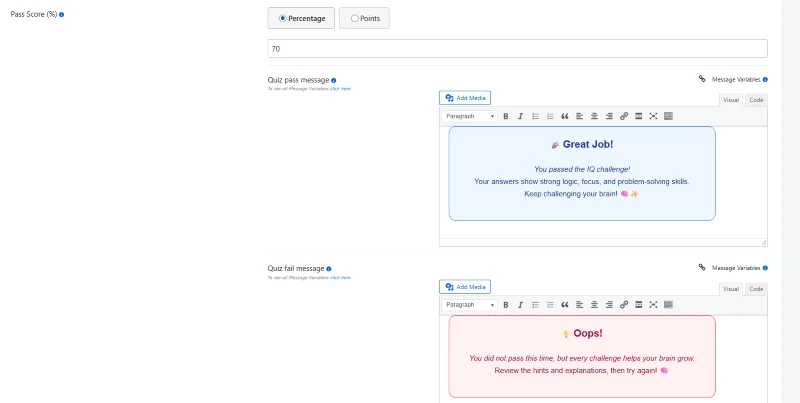The image size is (800, 403).
Task: Toggle Bold in pass message editor
Action: 506,116
